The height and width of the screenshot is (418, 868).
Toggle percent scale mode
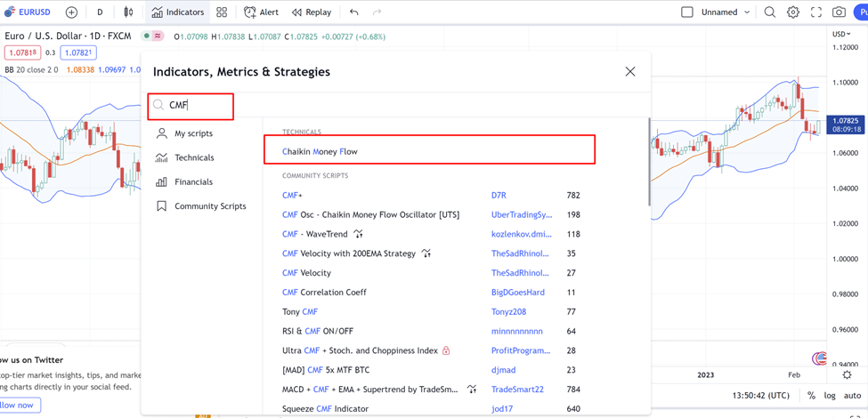click(x=811, y=396)
